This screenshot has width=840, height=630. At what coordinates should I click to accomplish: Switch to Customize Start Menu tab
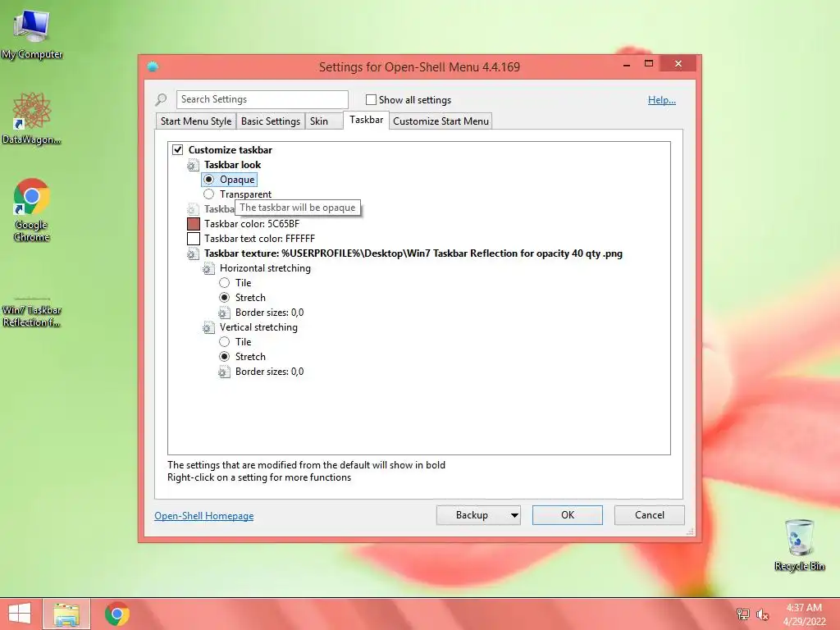(441, 121)
